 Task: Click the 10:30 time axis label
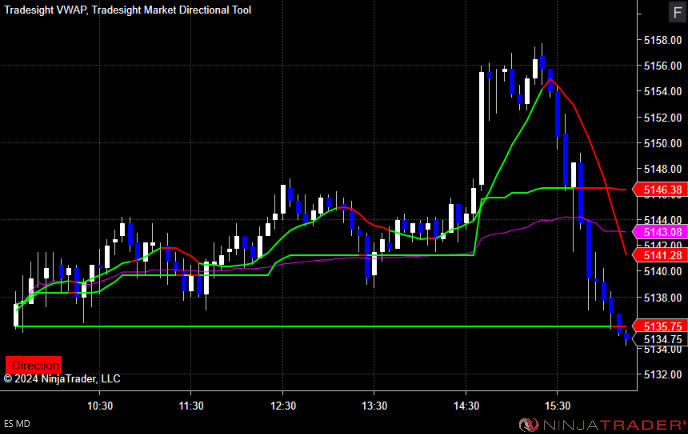click(x=100, y=406)
